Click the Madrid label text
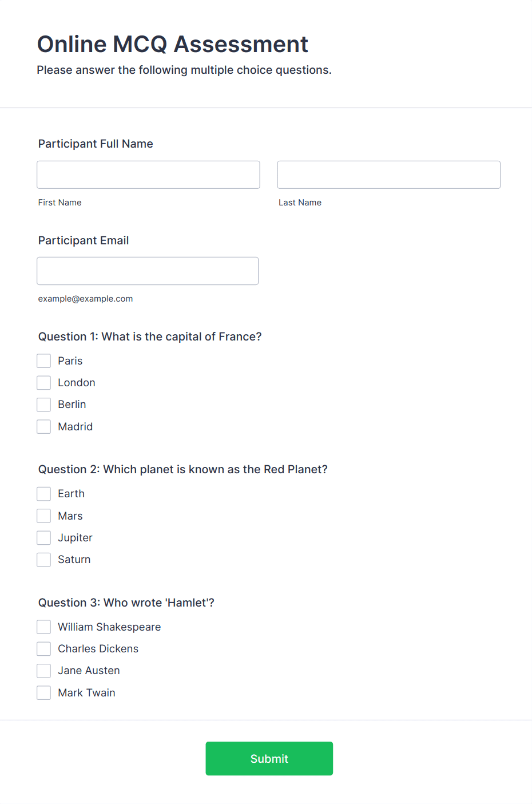The width and height of the screenshot is (532, 804). tap(74, 426)
